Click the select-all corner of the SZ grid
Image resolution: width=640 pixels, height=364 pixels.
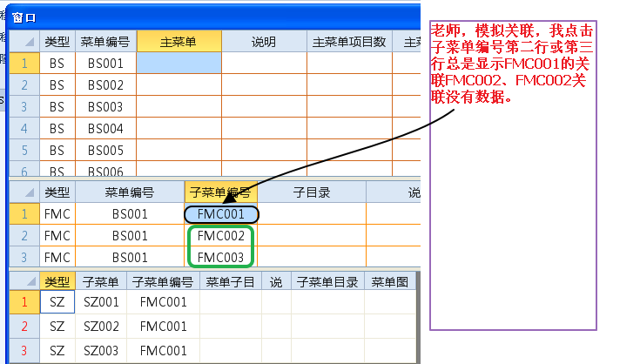tap(24, 281)
